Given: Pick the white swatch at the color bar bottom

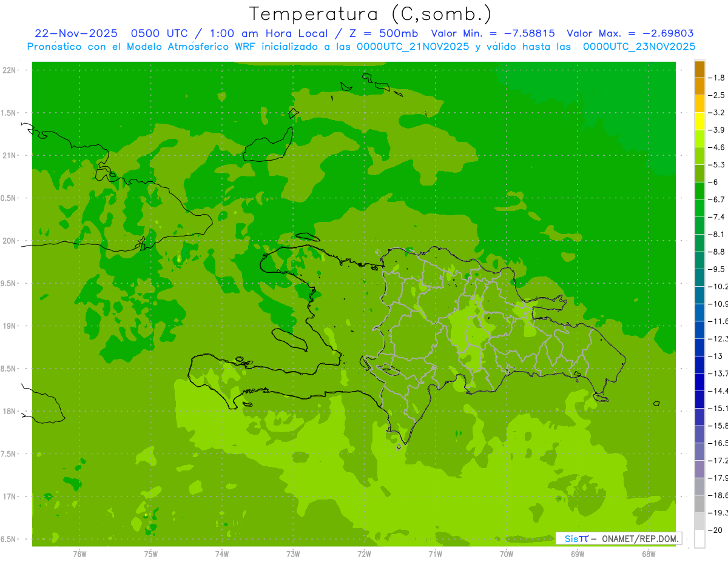Looking at the screenshot, I should [x=699, y=538].
